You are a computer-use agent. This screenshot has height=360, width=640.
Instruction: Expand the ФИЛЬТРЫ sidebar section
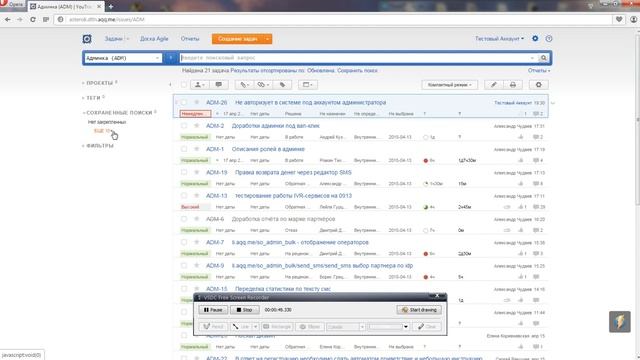[98, 146]
